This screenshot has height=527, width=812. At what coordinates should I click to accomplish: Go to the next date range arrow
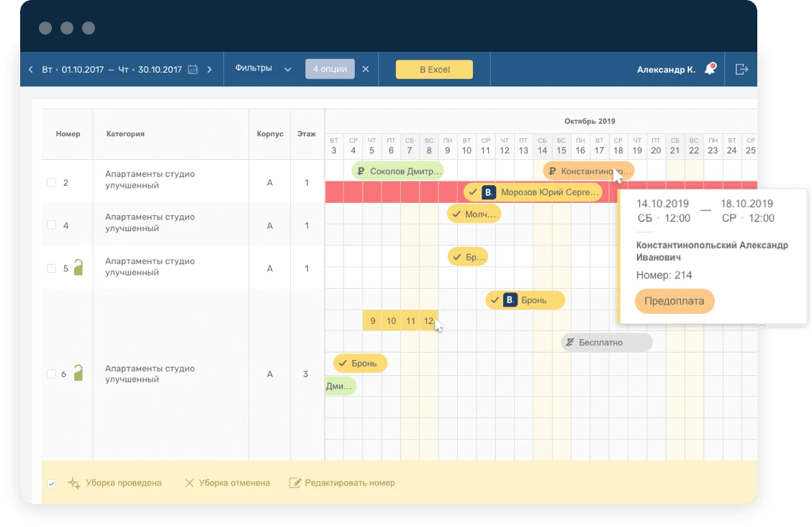(x=209, y=69)
